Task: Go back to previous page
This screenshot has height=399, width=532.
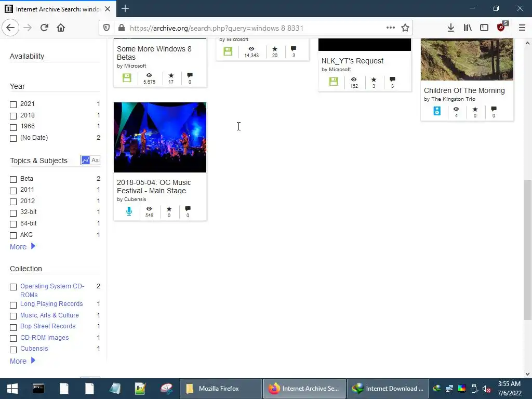Action: 10,28
